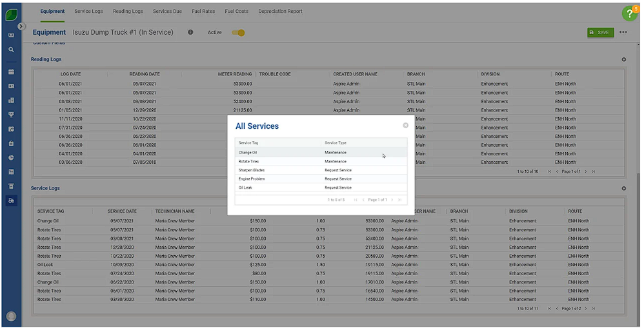Open the trophy sidebar icon
644x328 pixels.
(11, 115)
